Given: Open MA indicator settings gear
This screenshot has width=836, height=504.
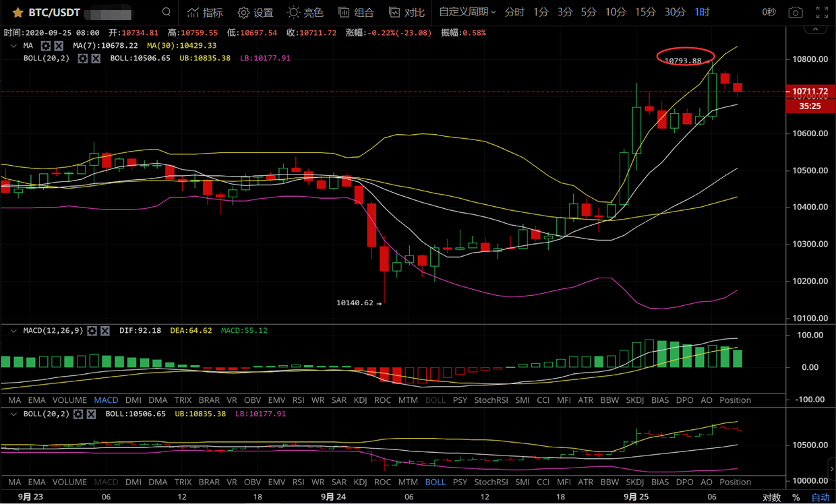Looking at the screenshot, I should (x=46, y=46).
